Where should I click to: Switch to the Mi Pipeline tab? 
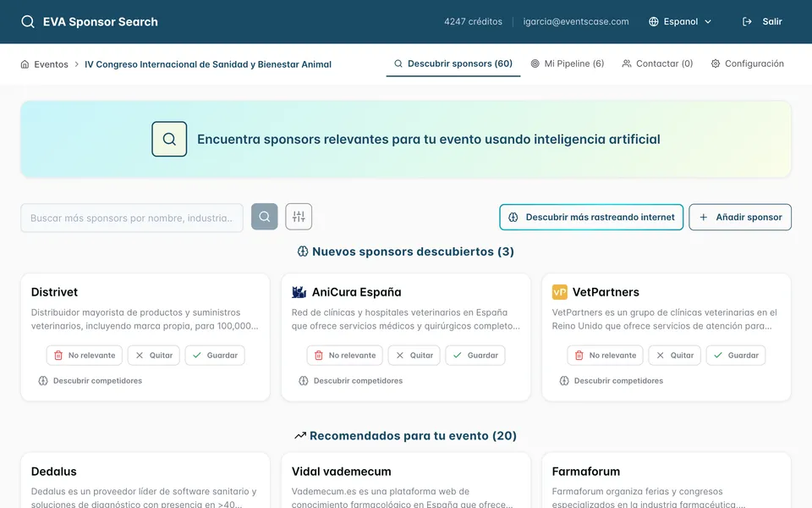coord(568,63)
